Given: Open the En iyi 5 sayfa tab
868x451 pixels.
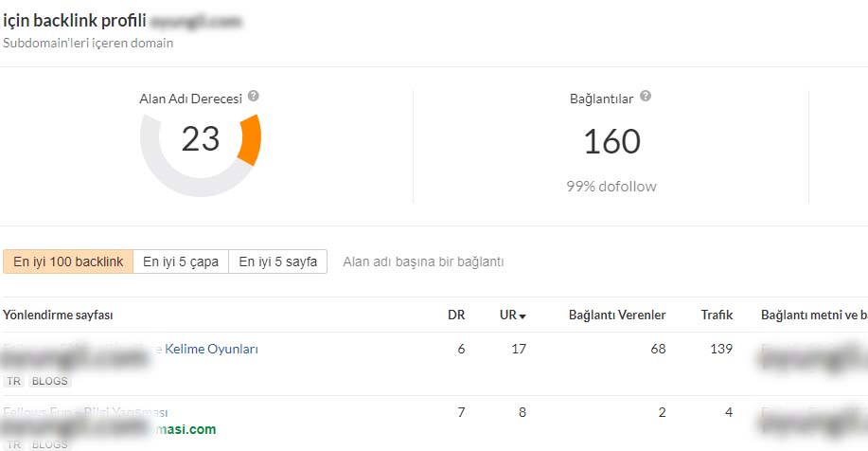Looking at the screenshot, I should coord(278,262).
